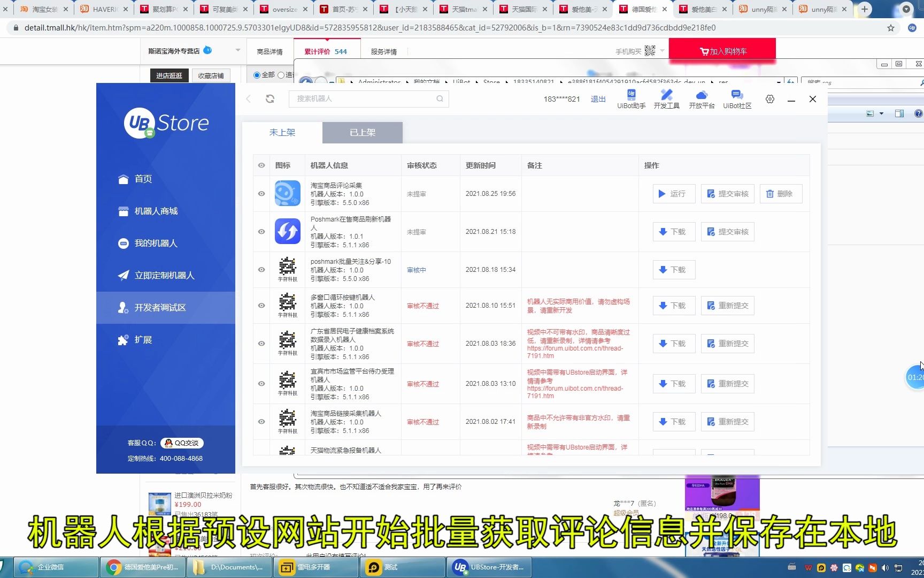Toggle the eye icon in the table header
Screen dimensions: 924x578
261,165
